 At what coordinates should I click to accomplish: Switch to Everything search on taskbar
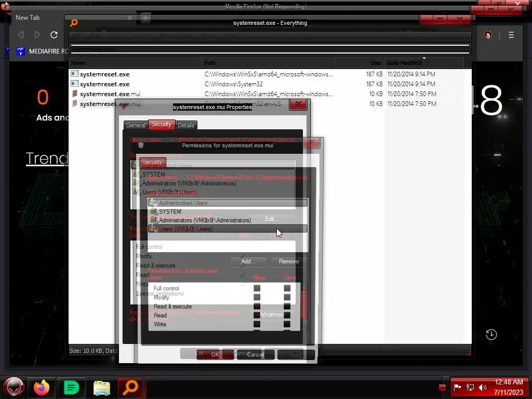(131, 387)
